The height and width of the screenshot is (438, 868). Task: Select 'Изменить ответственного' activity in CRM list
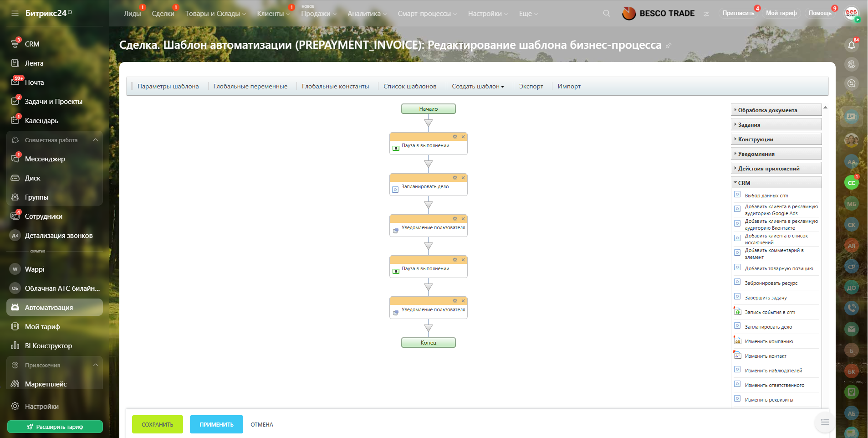pyautogui.click(x=774, y=385)
